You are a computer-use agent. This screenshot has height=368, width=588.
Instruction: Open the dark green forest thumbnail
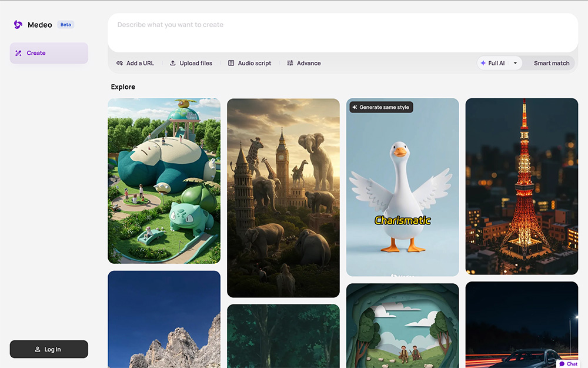coord(283,336)
